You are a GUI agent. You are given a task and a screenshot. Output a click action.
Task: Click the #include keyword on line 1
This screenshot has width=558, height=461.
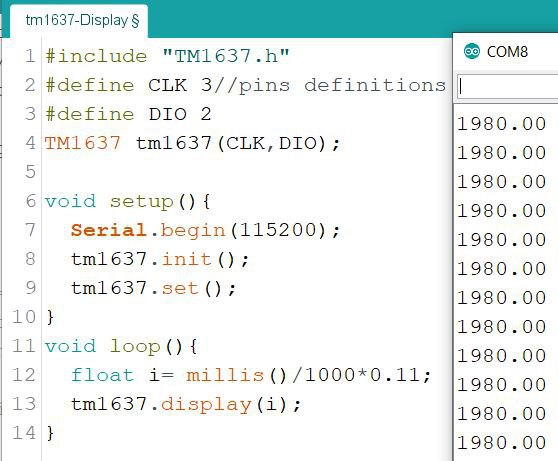pos(96,56)
